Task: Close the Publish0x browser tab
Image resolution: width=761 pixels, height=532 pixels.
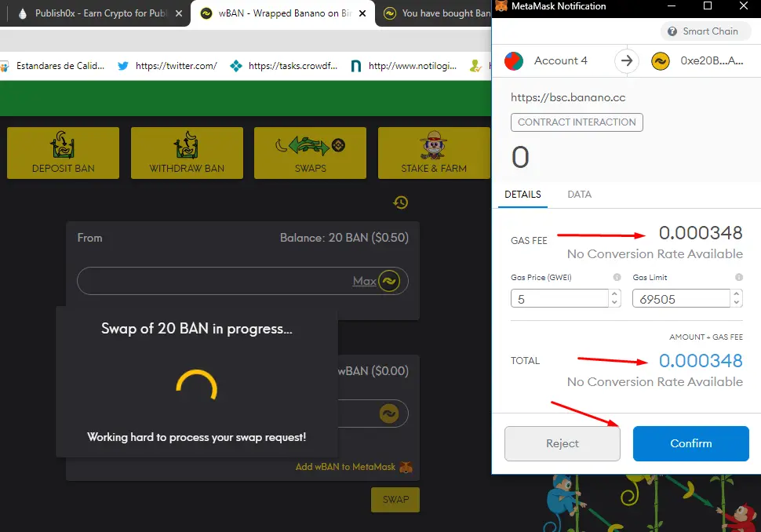Action: click(179, 13)
